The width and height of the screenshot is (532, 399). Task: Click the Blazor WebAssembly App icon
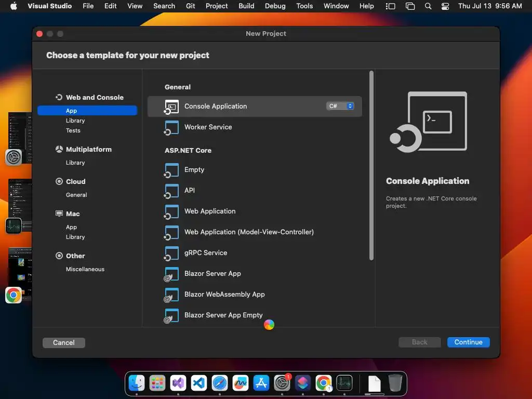click(171, 295)
